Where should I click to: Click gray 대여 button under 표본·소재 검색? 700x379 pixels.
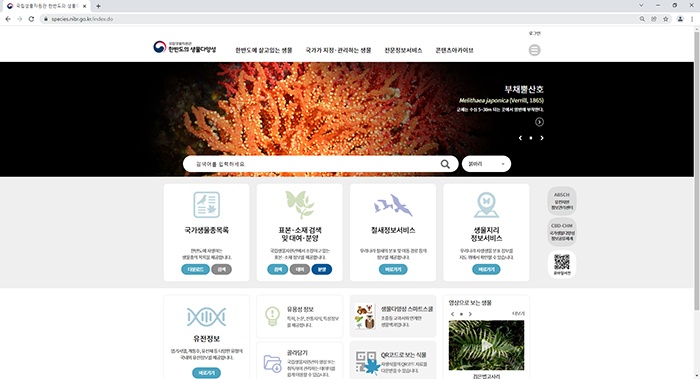click(300, 269)
